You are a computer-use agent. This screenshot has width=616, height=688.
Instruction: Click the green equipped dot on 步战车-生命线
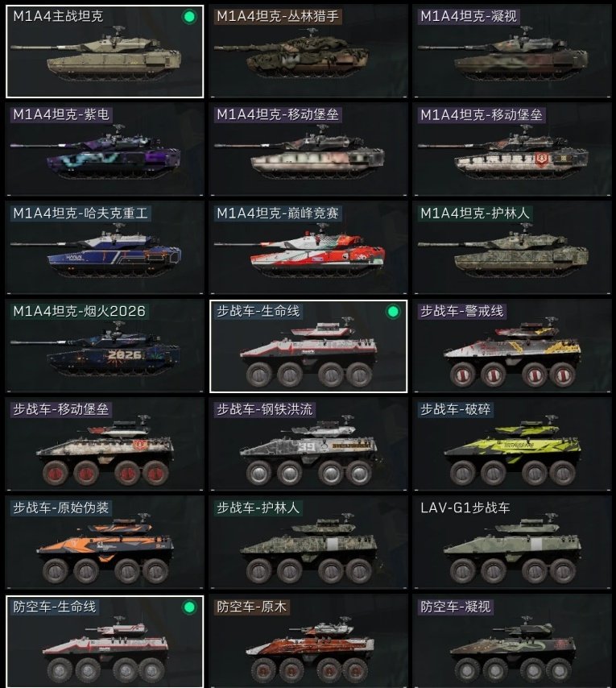click(393, 312)
